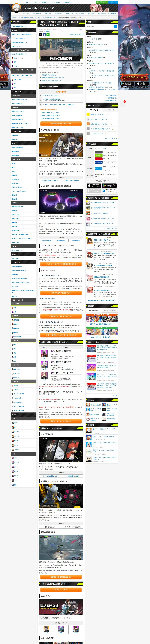Open 電気属性 attribute in left menu
Screen dimensions: 150x644
(x=15, y=328)
